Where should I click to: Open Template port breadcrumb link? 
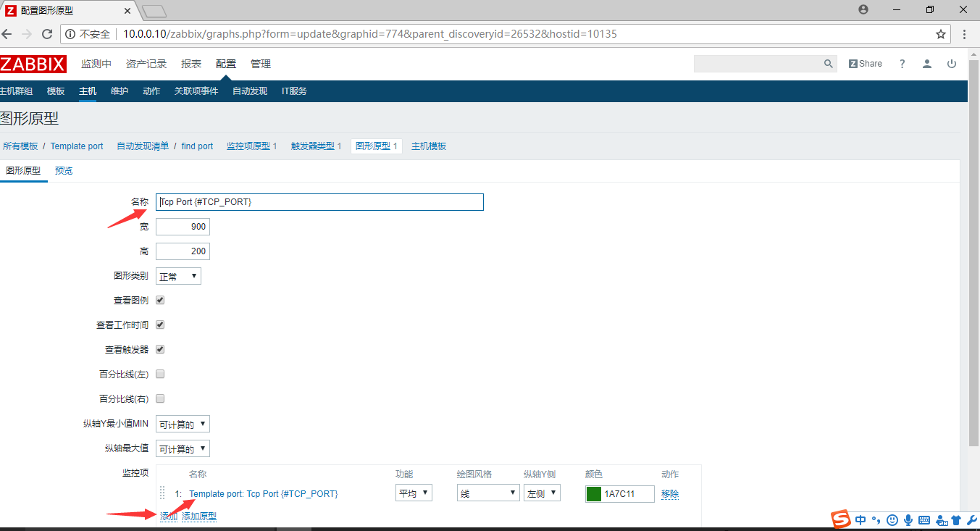click(77, 146)
